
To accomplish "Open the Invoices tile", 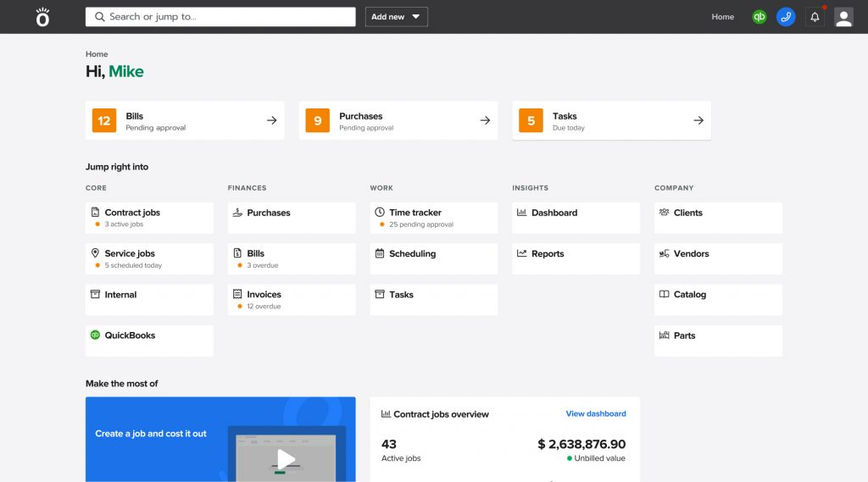I will pyautogui.click(x=292, y=300).
